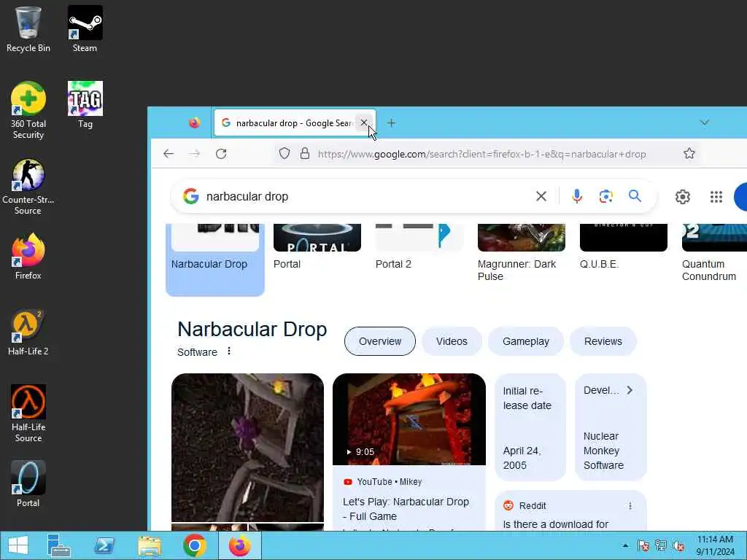Viewport: 747px width, 560px height.
Task: Switch to the Videos tab
Action: [x=452, y=341]
